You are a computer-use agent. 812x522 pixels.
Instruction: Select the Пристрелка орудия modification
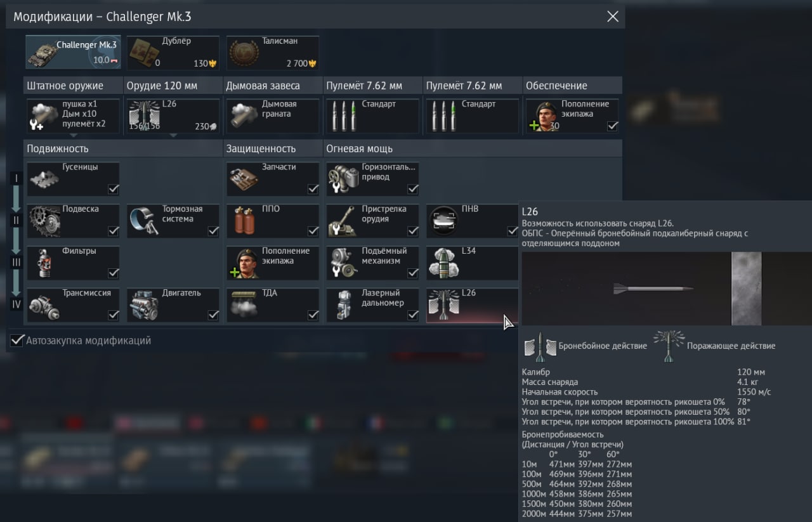372,221
